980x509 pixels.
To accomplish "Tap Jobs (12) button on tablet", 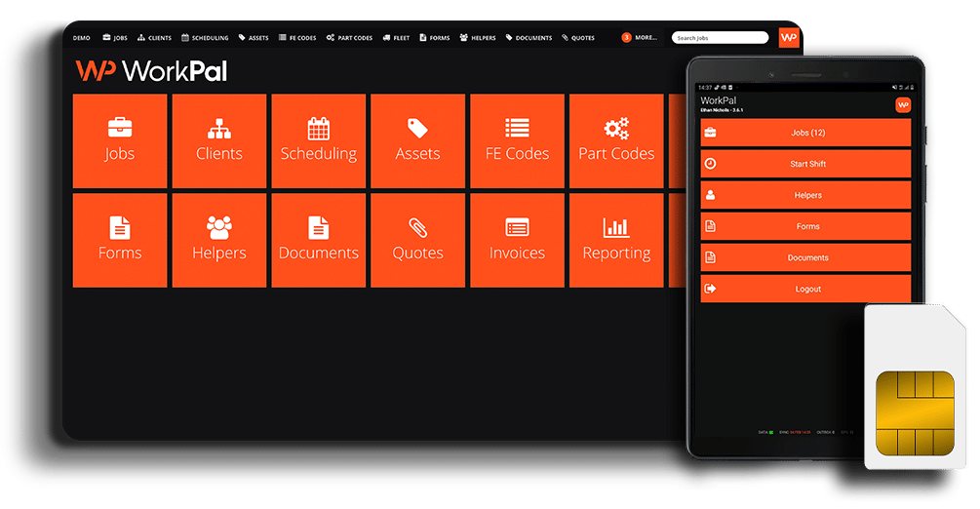I will point(806,133).
